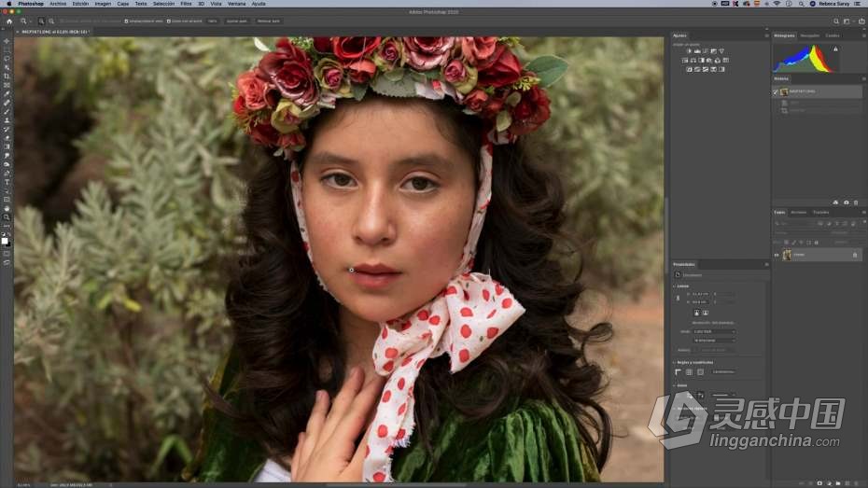This screenshot has width=868, height=488.
Task: Open the Ventana menu
Action: pos(236,4)
